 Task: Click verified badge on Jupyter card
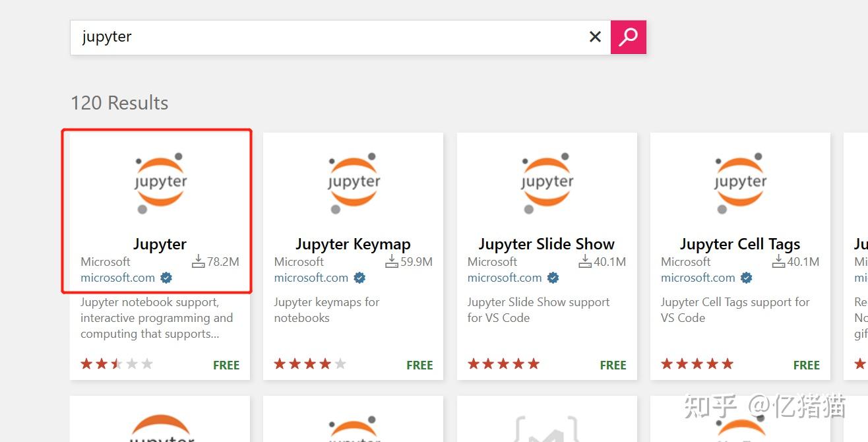tap(166, 278)
